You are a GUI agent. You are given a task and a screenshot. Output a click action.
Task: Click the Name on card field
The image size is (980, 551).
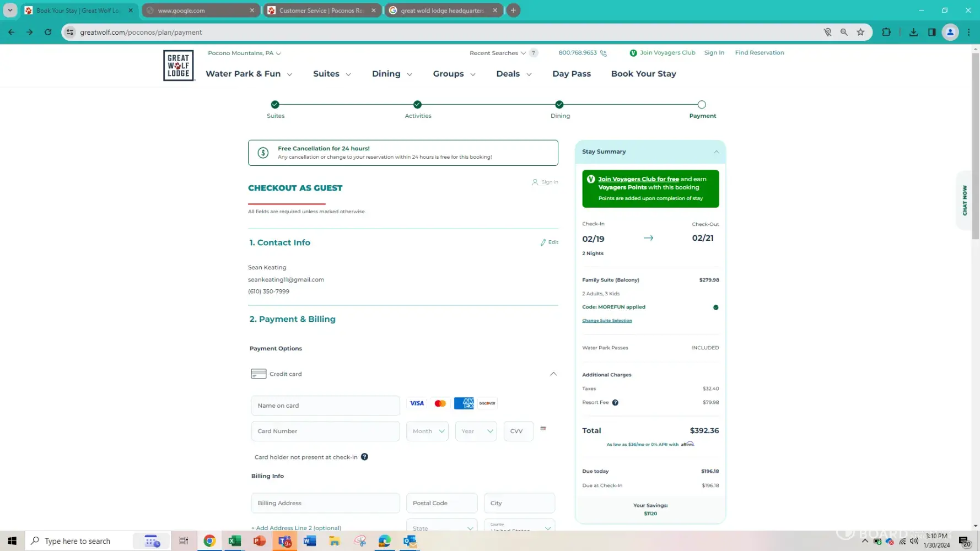click(x=325, y=406)
